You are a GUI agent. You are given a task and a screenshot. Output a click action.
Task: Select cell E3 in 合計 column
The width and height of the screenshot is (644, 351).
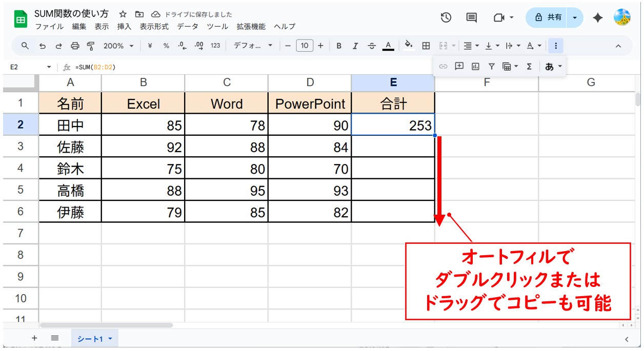click(x=393, y=147)
